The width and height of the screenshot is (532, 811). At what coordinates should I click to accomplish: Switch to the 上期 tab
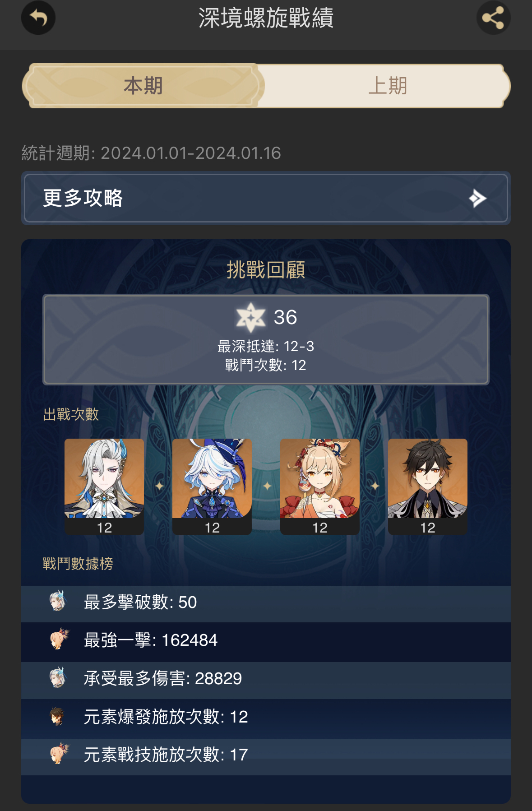[x=387, y=86]
